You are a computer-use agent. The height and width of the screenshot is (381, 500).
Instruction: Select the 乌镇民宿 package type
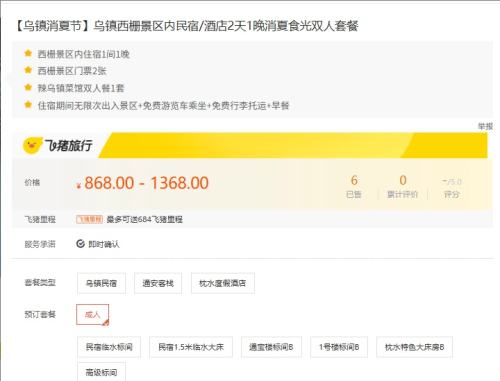[101, 283]
